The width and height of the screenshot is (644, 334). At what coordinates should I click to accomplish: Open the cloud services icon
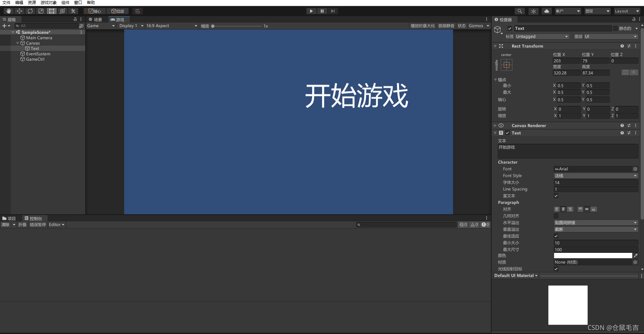click(547, 11)
